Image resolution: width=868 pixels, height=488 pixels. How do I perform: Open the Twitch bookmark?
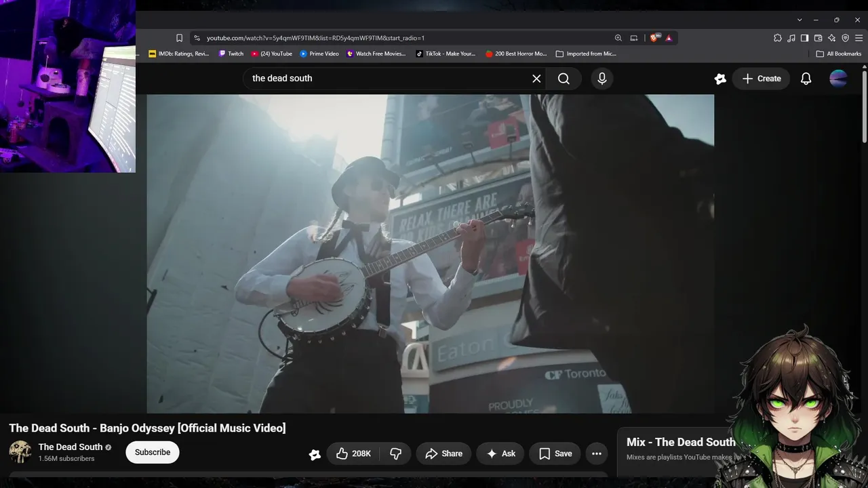(x=231, y=54)
